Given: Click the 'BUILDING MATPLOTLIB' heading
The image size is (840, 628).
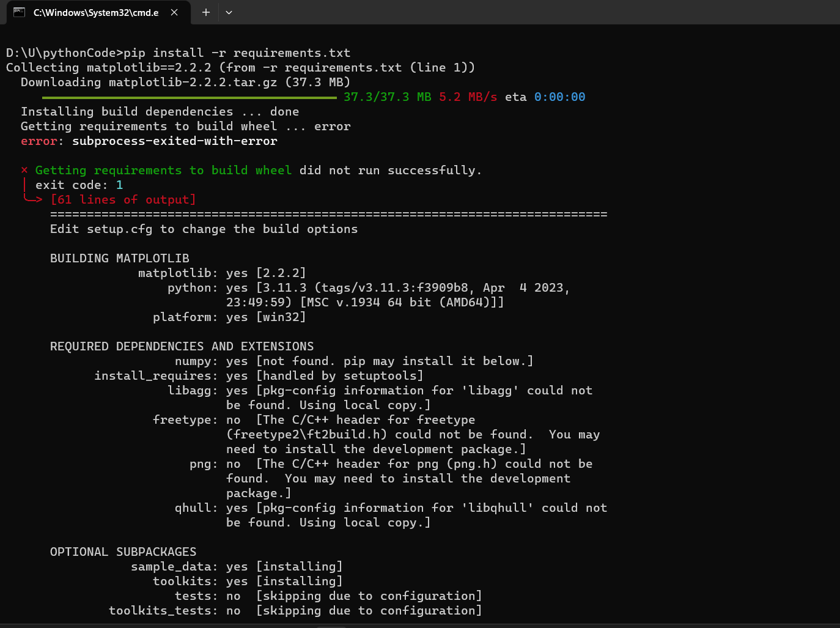Looking at the screenshot, I should 120,259.
